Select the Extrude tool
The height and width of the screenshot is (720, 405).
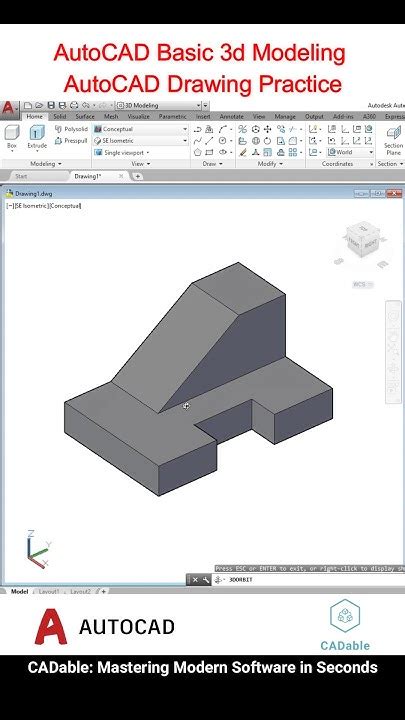click(x=37, y=138)
